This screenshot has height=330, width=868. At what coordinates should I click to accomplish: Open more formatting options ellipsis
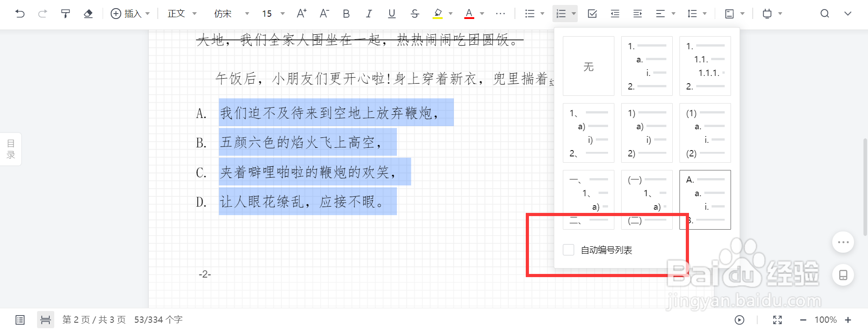click(500, 14)
